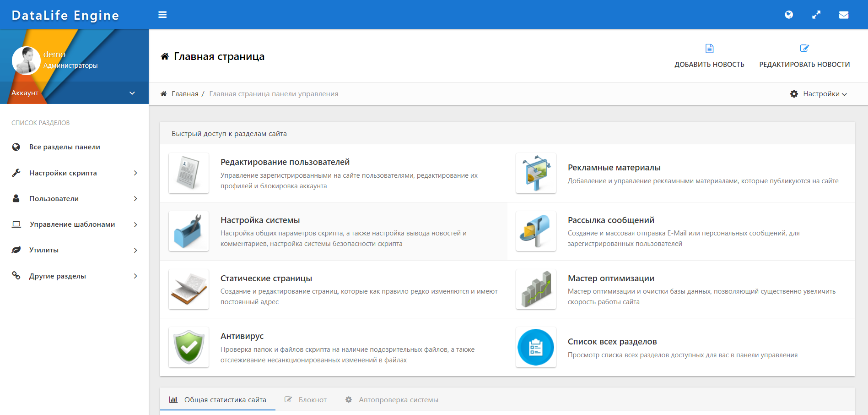
Task: Click the blue toolbox system settings icon
Action: [x=189, y=231]
